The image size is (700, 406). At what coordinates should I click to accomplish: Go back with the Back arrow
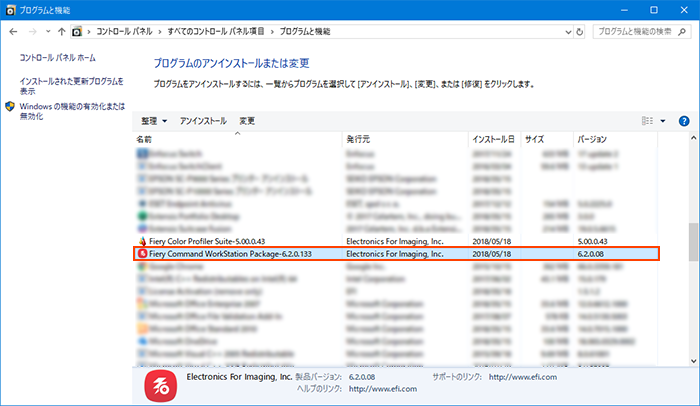pyautogui.click(x=13, y=31)
